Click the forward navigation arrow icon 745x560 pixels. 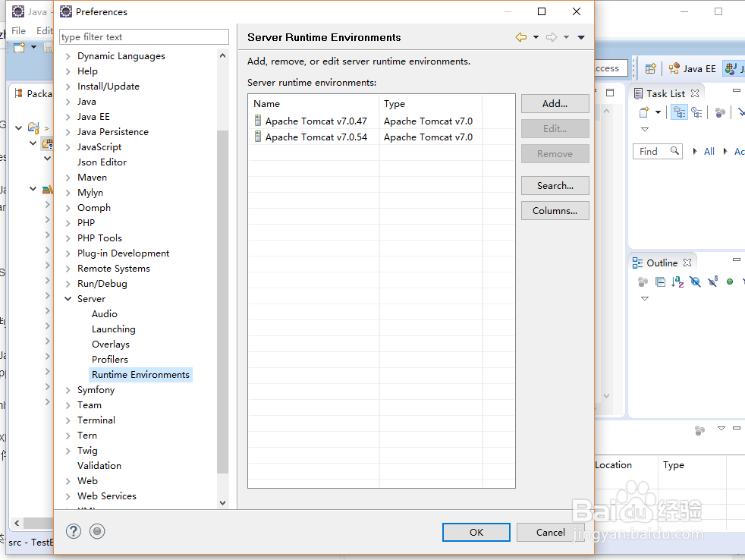click(x=551, y=37)
